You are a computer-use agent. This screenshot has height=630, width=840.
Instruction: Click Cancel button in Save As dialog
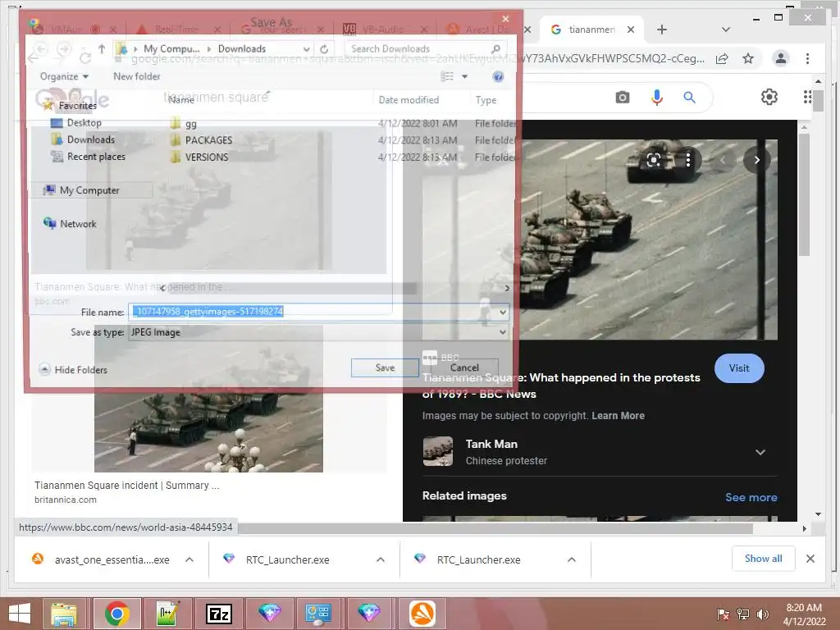(464, 367)
